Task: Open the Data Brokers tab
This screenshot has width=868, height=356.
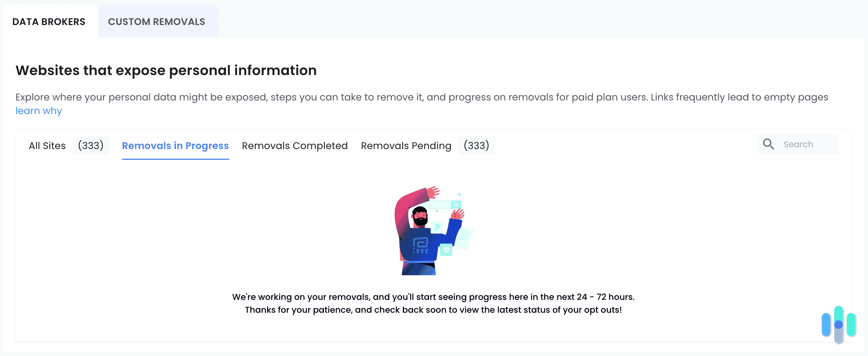Action: [49, 22]
